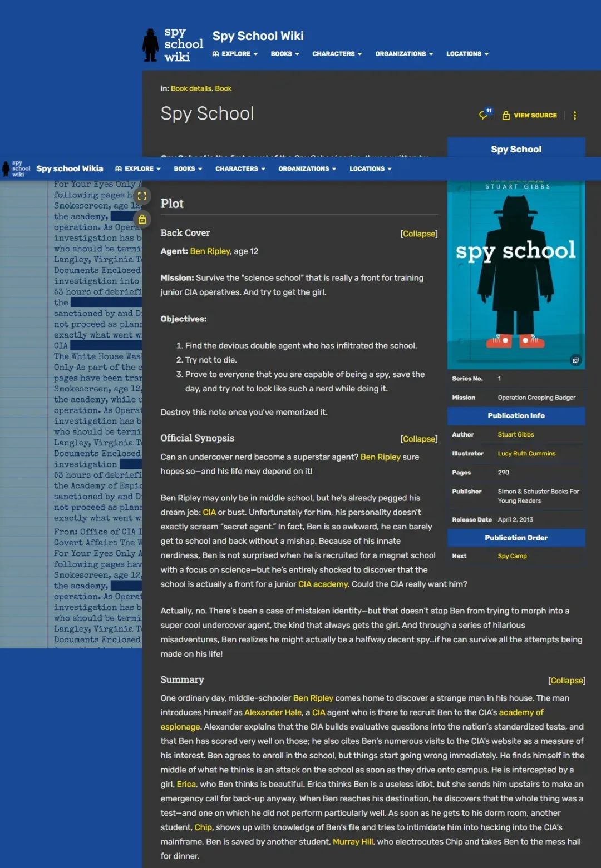Viewport: 601px width, 868px height.
Task: Click the page count value '290'
Action: pyautogui.click(x=503, y=473)
